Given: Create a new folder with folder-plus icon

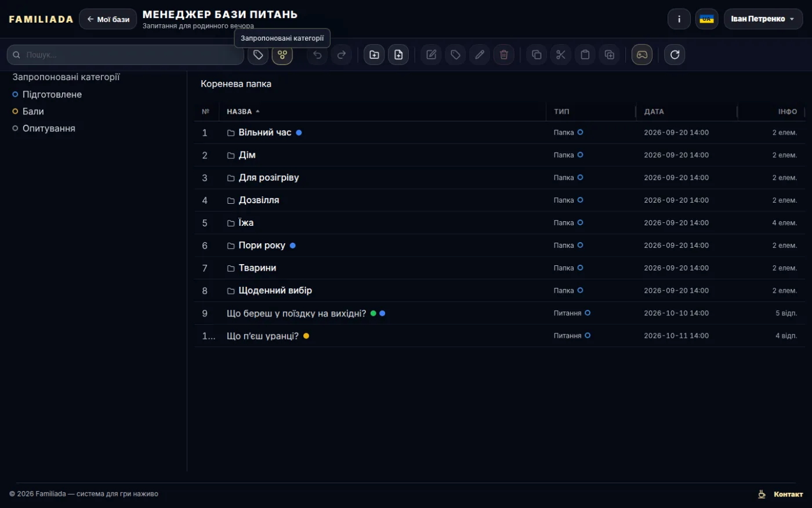Looking at the screenshot, I should point(374,55).
